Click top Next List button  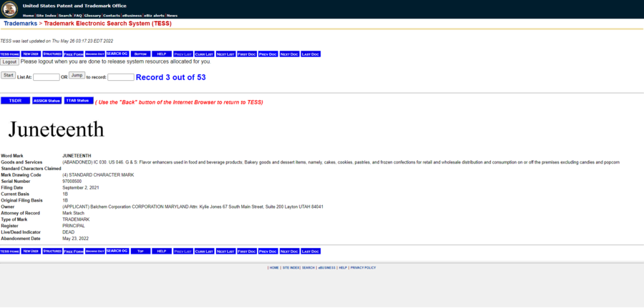(226, 54)
